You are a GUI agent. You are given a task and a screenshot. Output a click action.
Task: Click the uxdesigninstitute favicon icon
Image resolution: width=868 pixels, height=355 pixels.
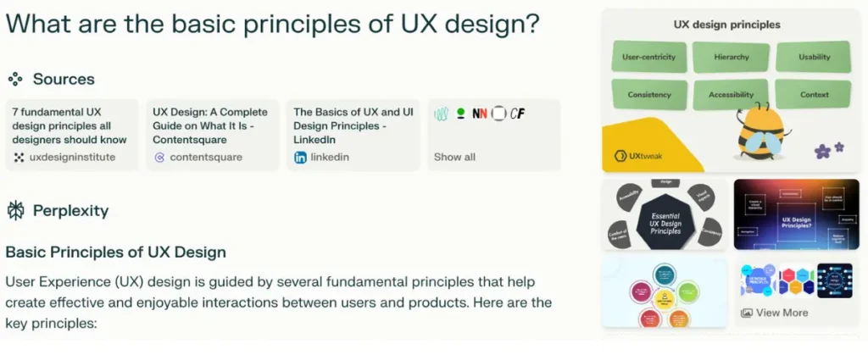[19, 158]
